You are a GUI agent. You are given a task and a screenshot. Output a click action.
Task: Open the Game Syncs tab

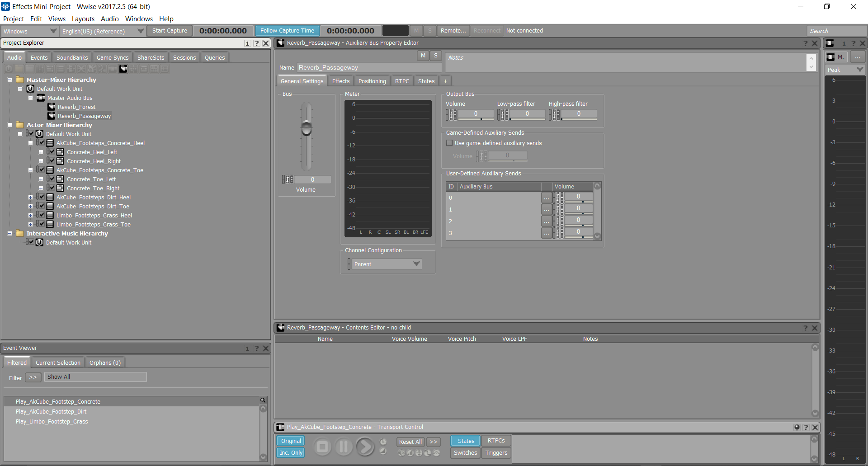tap(113, 57)
